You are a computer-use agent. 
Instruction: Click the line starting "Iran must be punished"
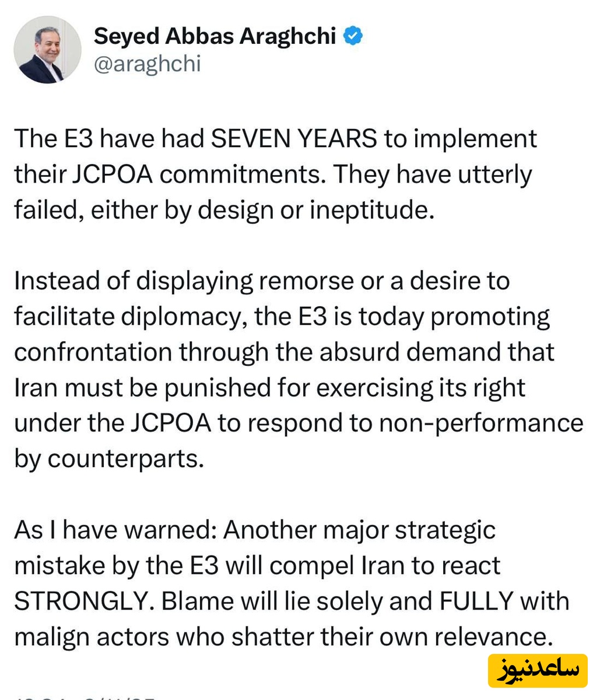(x=269, y=388)
